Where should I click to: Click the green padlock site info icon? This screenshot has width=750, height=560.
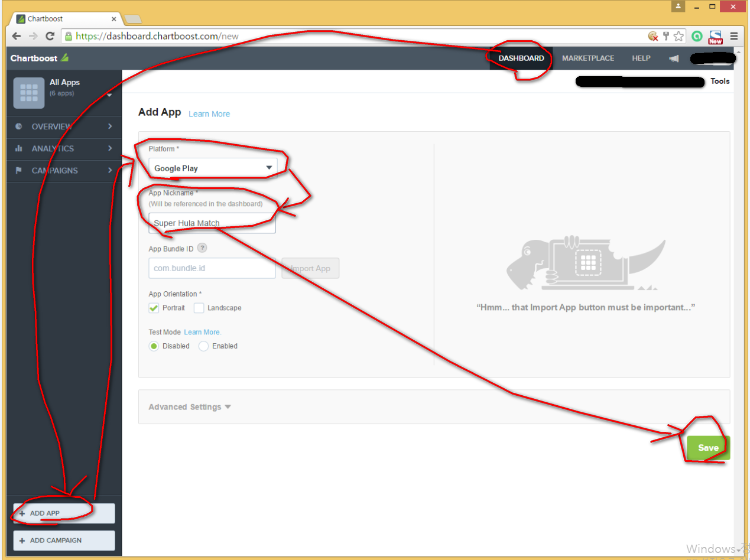pos(69,36)
